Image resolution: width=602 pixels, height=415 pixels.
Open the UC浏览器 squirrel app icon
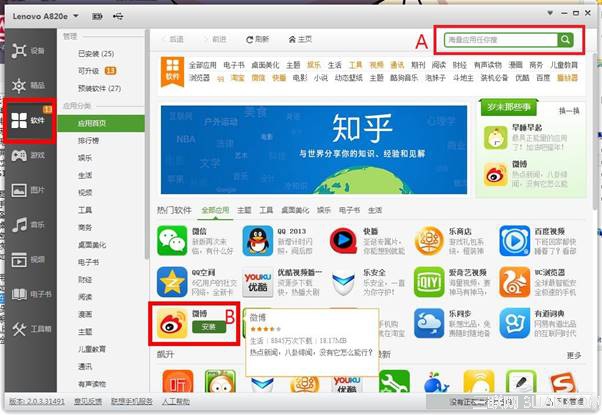pos(514,282)
